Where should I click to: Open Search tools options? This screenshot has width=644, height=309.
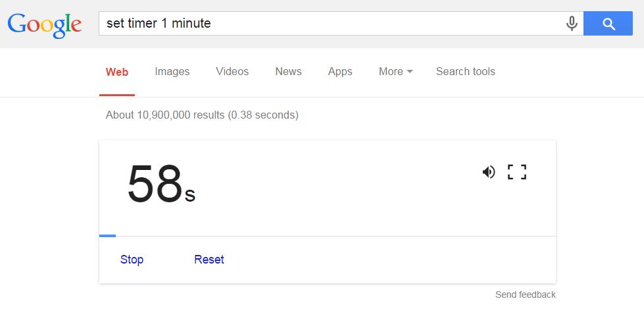pyautogui.click(x=465, y=72)
